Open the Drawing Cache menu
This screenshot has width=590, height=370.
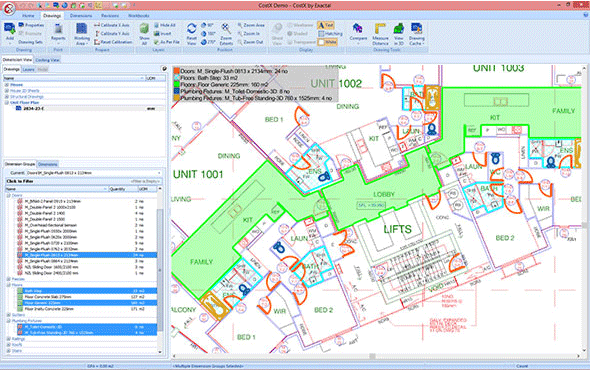pyautogui.click(x=417, y=34)
